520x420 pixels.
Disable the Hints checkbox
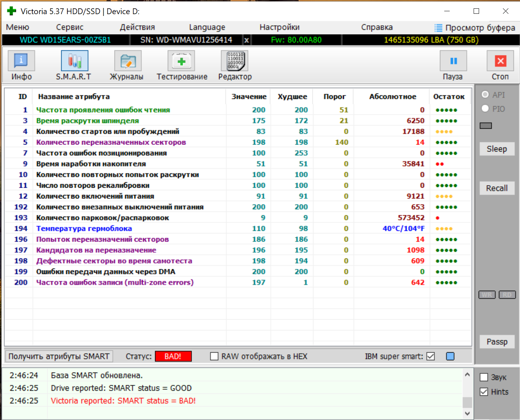[484, 392]
